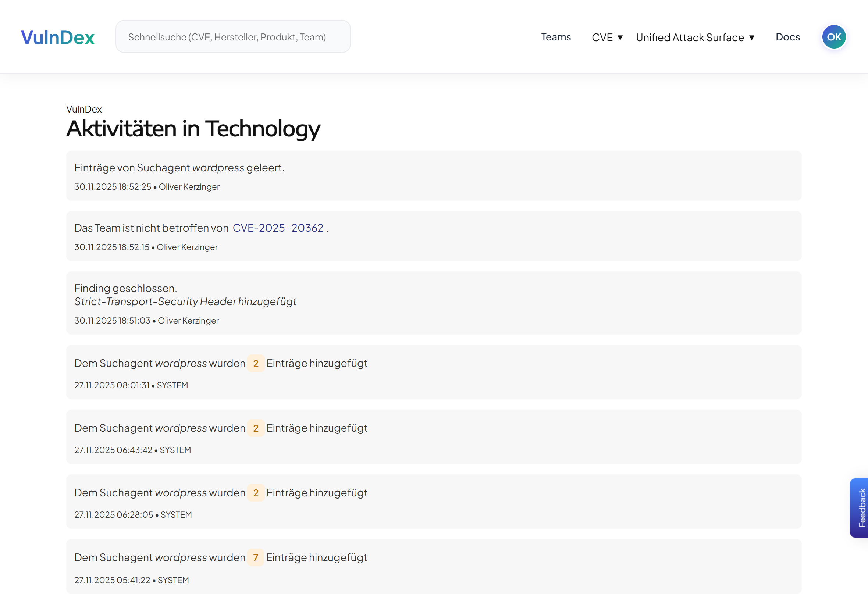Click badge 2 in 06:43:42 entry

(x=256, y=428)
